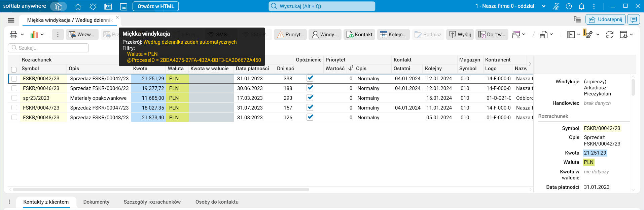Expand the Nasza firma 0 - oddział selector

point(544,6)
